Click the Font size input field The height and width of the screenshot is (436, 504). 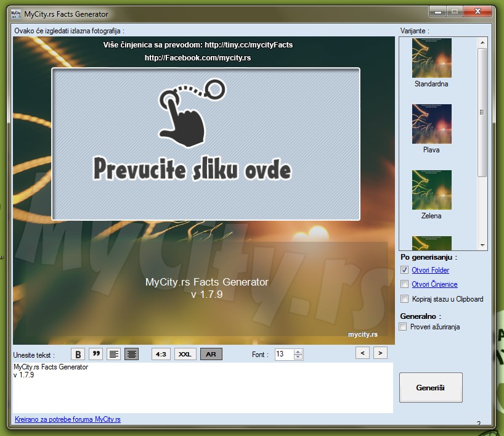pyautogui.click(x=285, y=354)
